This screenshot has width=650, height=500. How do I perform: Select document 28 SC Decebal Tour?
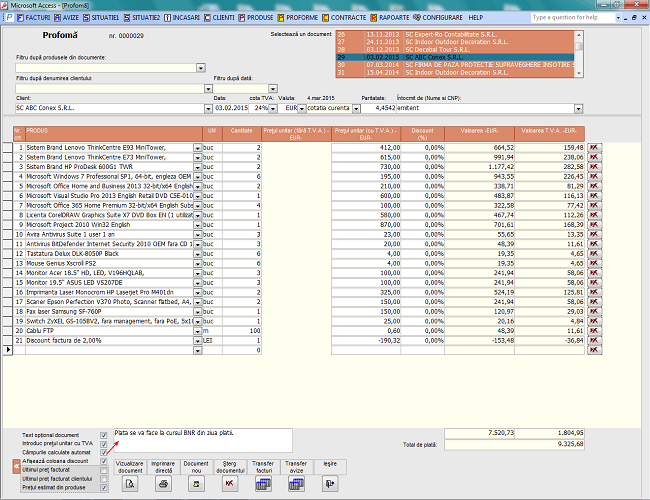point(455,50)
